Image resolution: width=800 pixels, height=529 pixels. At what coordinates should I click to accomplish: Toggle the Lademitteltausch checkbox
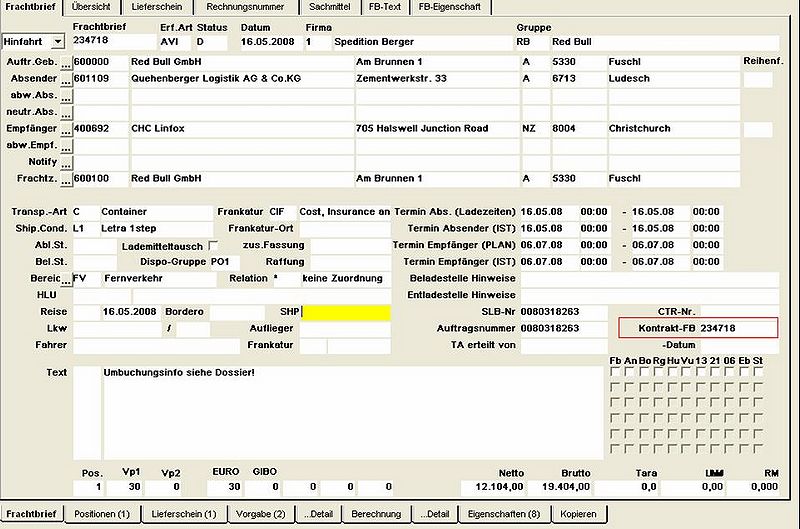213,245
